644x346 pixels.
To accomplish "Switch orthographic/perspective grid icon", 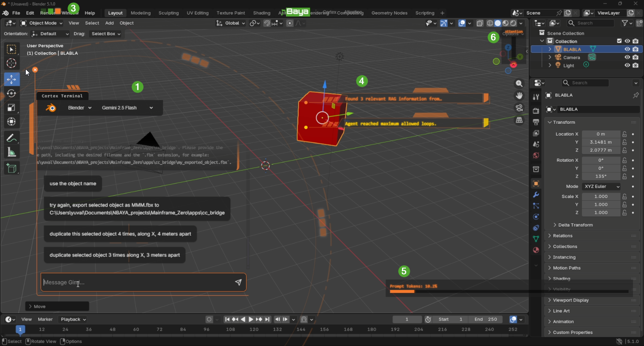I will click(x=519, y=120).
